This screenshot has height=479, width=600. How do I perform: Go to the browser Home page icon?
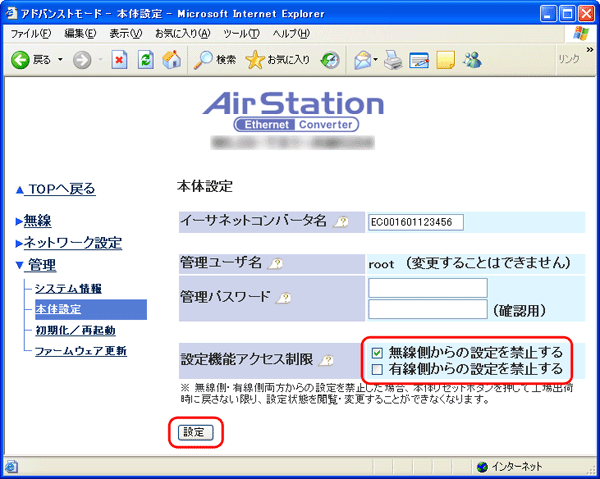171,60
